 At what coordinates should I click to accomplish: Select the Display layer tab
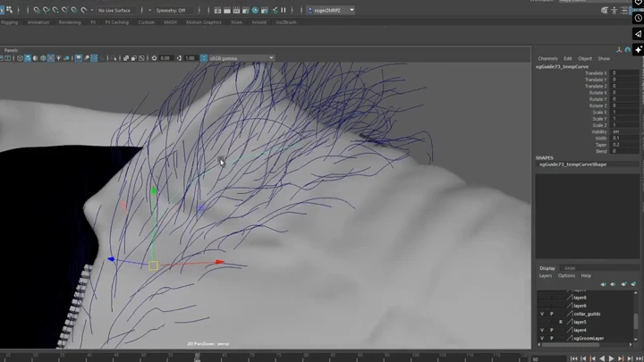[547, 268]
